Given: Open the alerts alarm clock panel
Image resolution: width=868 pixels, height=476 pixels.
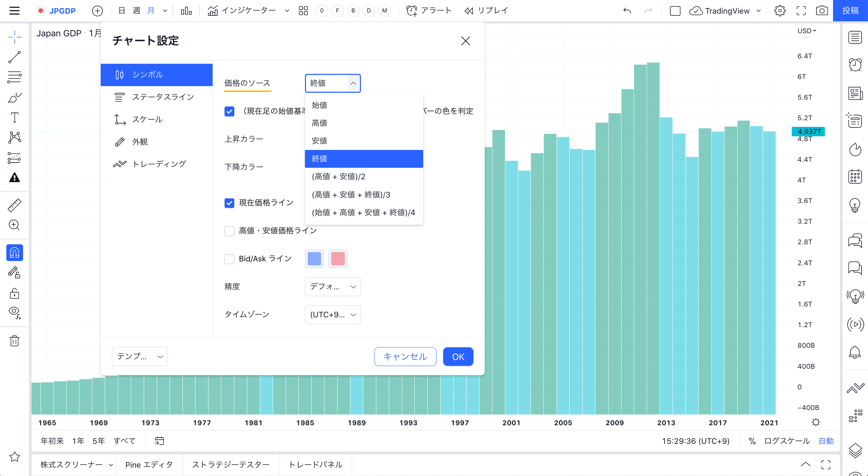Looking at the screenshot, I should pyautogui.click(x=855, y=65).
